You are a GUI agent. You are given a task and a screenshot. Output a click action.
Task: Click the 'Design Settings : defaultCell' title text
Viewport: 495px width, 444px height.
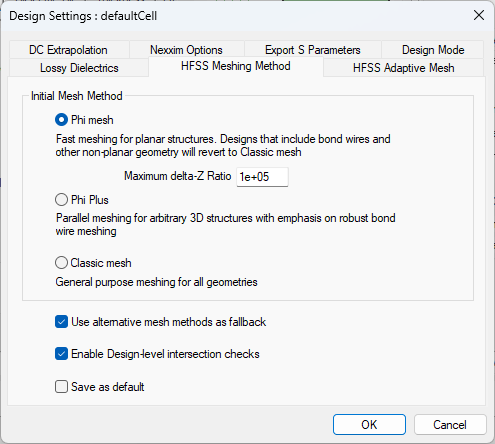point(83,16)
